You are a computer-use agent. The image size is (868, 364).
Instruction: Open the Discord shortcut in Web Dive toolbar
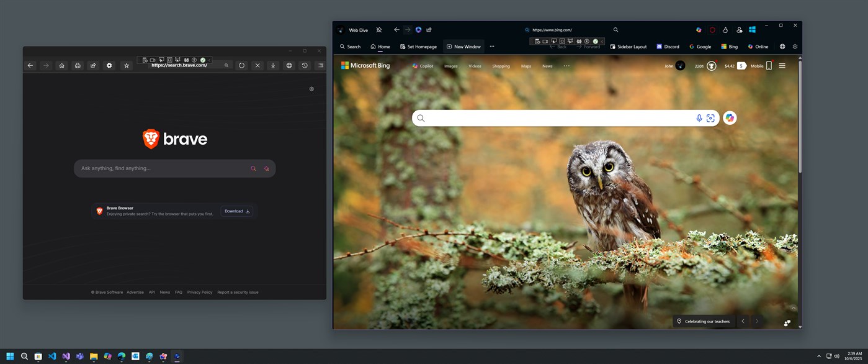click(668, 46)
